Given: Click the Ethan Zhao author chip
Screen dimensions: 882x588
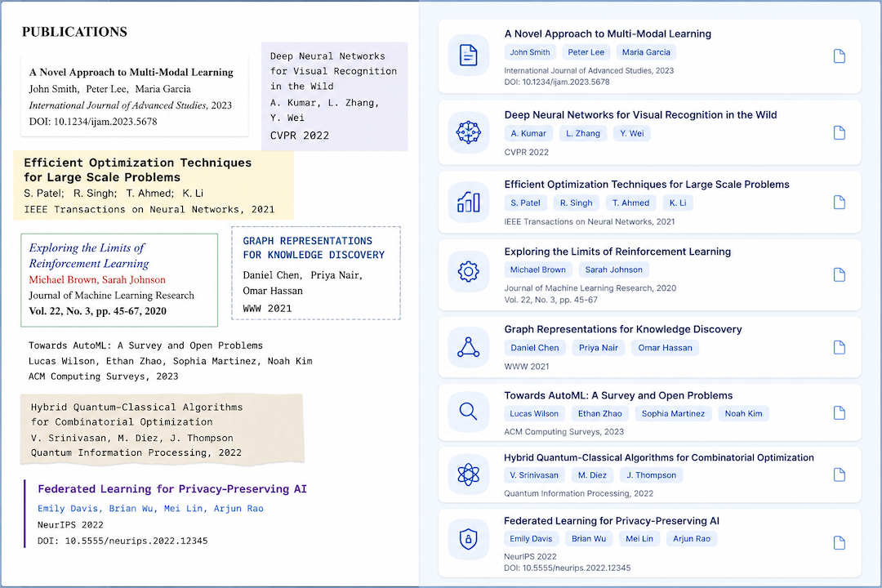Looking at the screenshot, I should 599,413.
